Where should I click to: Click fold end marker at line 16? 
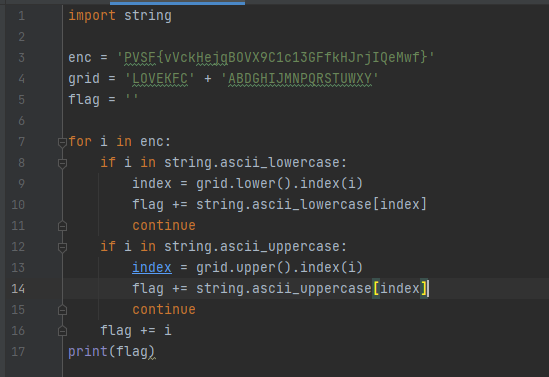tap(62, 331)
